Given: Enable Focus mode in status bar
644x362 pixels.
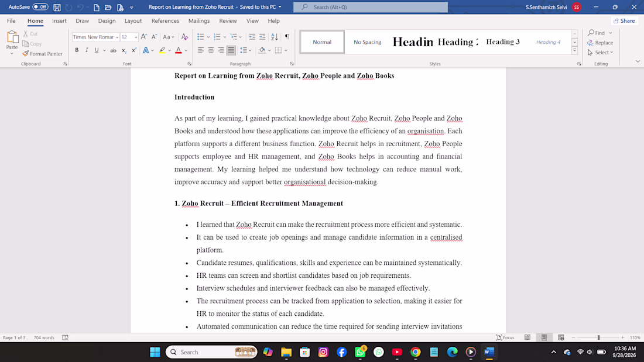Looking at the screenshot, I should click(505, 338).
